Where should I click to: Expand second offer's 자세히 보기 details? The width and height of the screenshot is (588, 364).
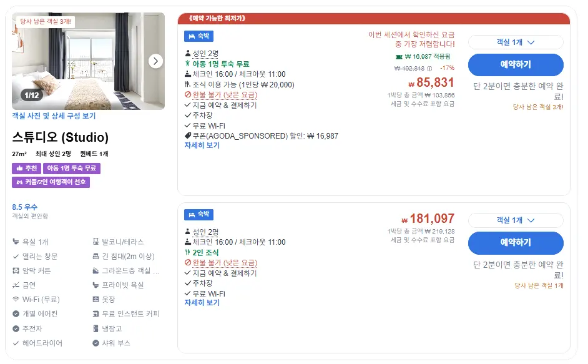point(202,303)
